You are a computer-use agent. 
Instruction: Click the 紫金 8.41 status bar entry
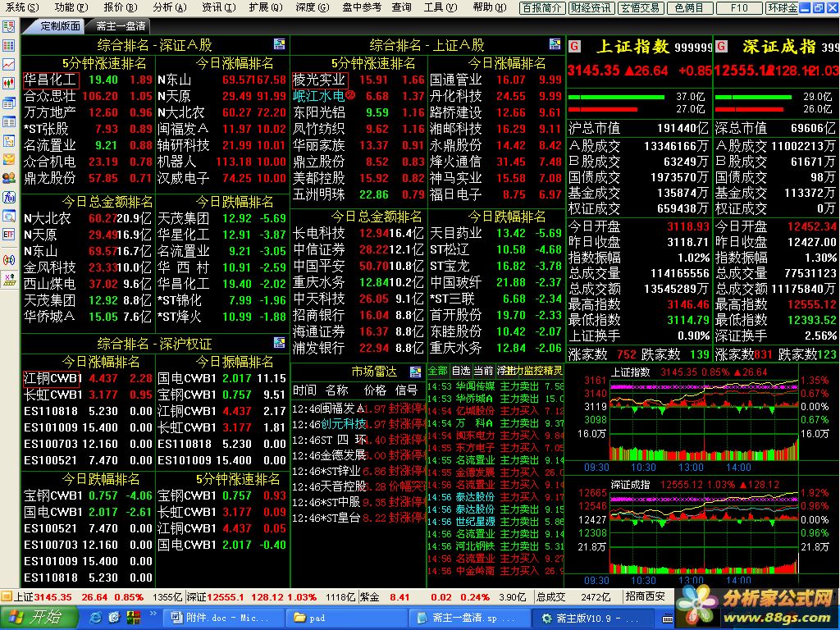click(x=385, y=597)
